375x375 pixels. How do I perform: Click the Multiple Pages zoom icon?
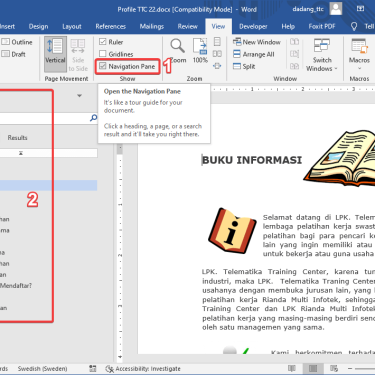point(217,54)
